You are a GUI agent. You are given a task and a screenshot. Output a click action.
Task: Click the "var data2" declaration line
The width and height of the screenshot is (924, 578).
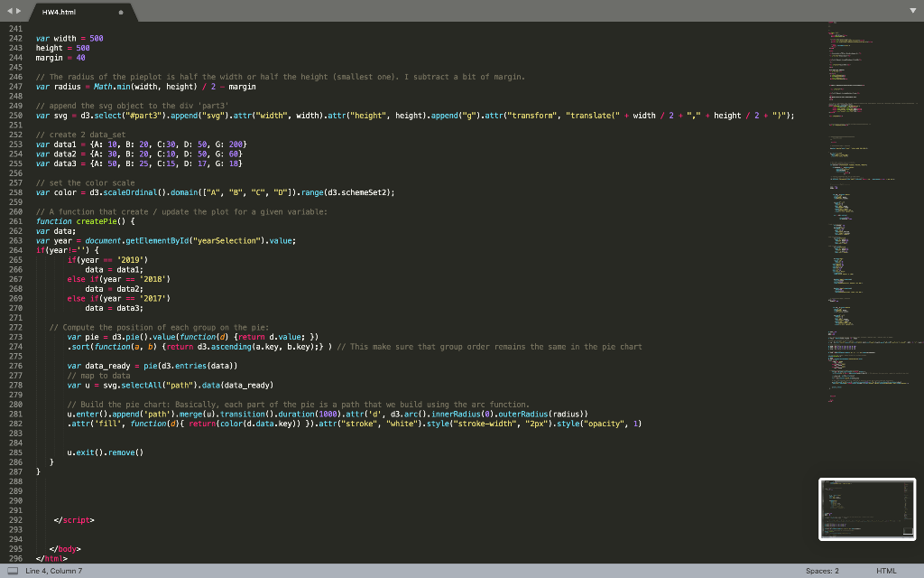[138, 154]
